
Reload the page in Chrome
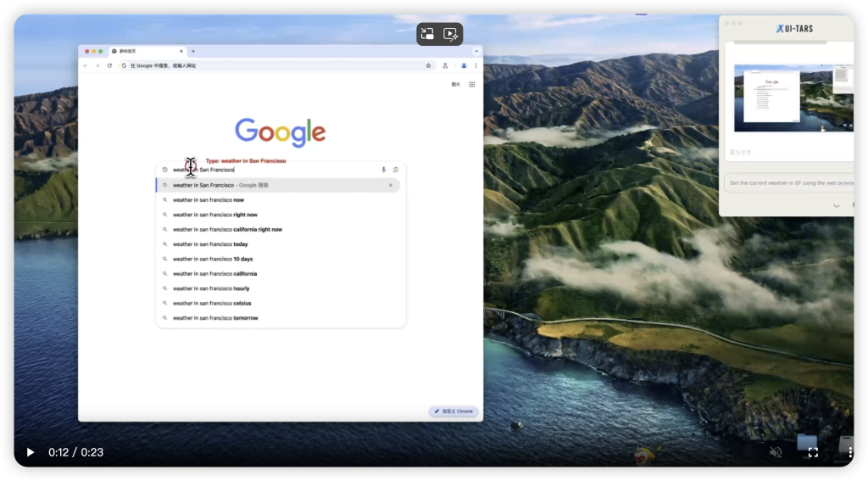tap(109, 65)
